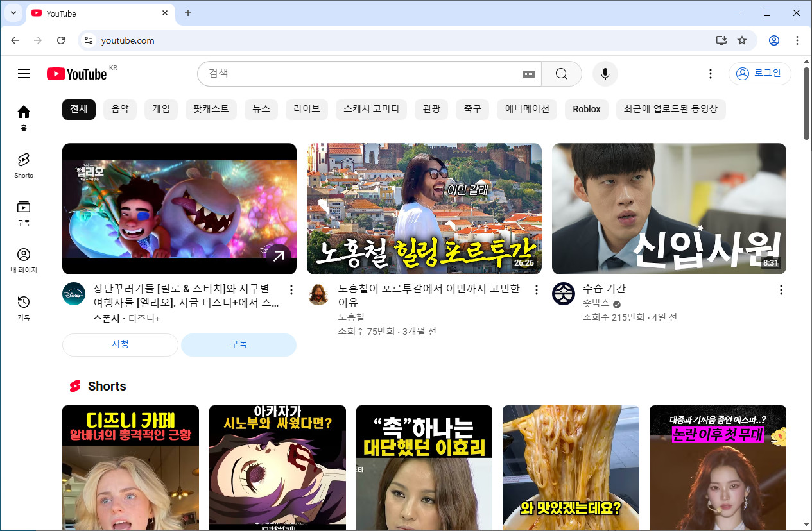
Task: Start a voice search with the microphone
Action: (x=604, y=73)
